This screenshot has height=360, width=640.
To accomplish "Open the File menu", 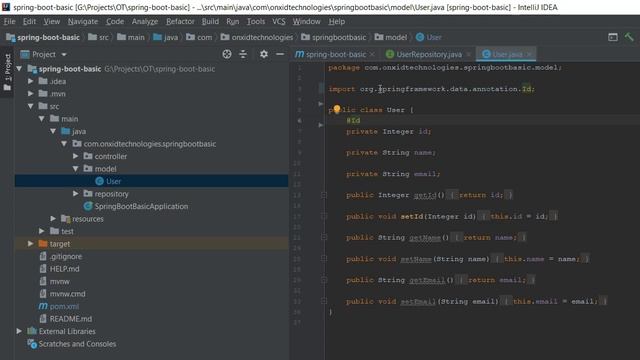I will pos(9,21).
